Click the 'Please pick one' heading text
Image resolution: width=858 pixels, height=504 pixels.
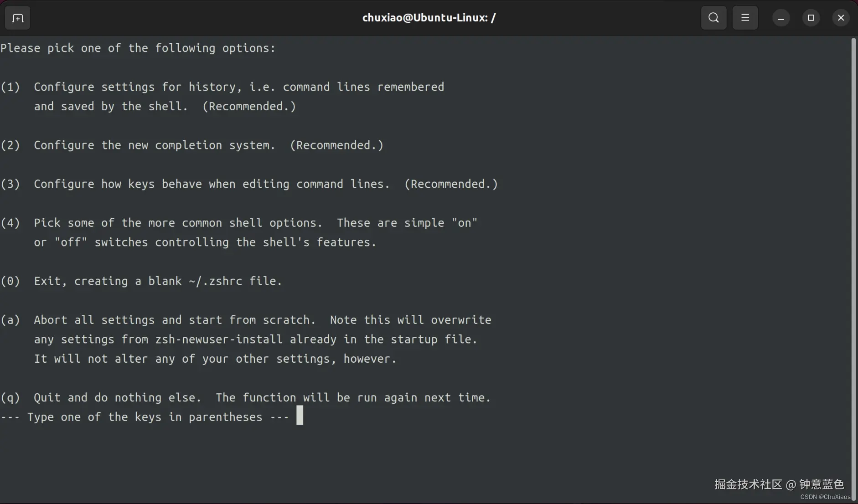point(138,48)
